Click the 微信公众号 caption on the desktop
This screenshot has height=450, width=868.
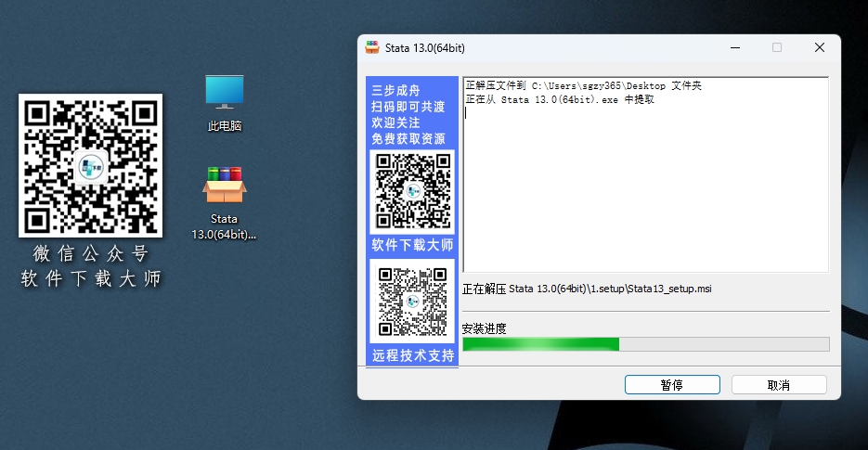(x=91, y=253)
